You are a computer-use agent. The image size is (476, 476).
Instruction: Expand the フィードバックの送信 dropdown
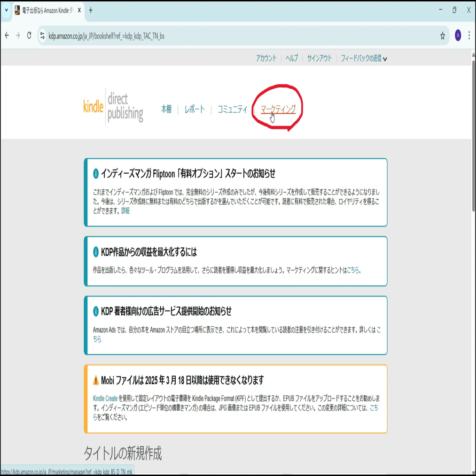coord(364,58)
